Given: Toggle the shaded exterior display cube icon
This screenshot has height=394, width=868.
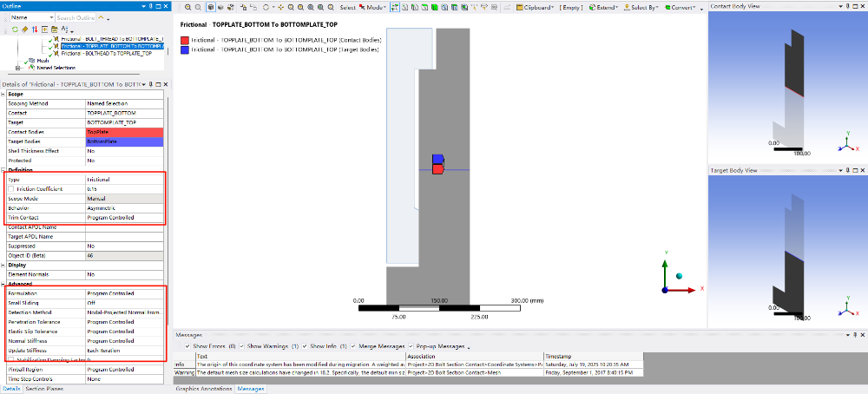Looking at the screenshot, I should tap(210, 7).
